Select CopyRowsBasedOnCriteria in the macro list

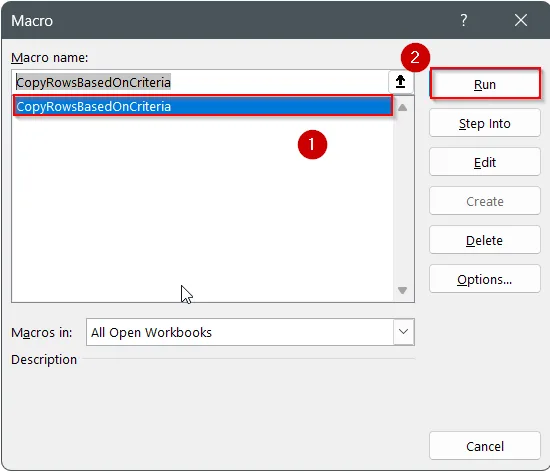pos(203,106)
